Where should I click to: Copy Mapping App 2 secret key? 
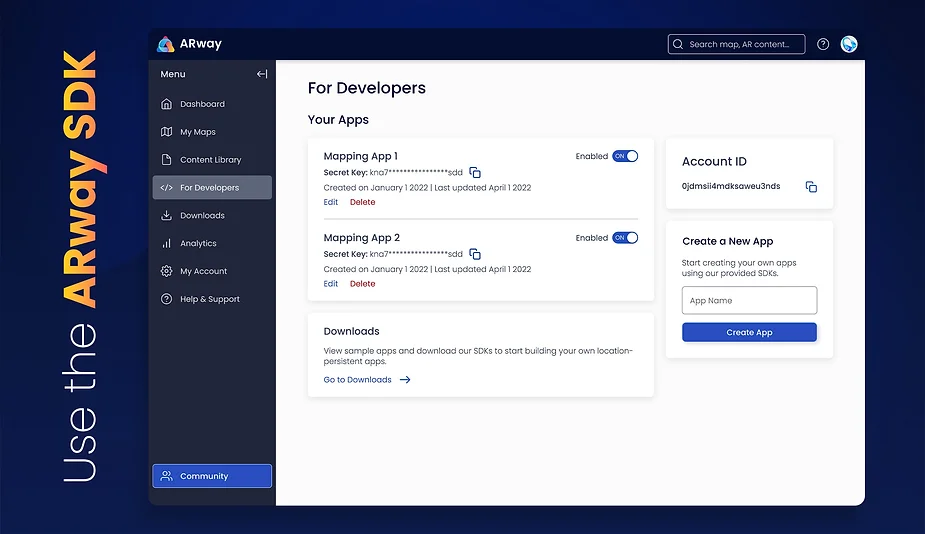[x=475, y=254]
